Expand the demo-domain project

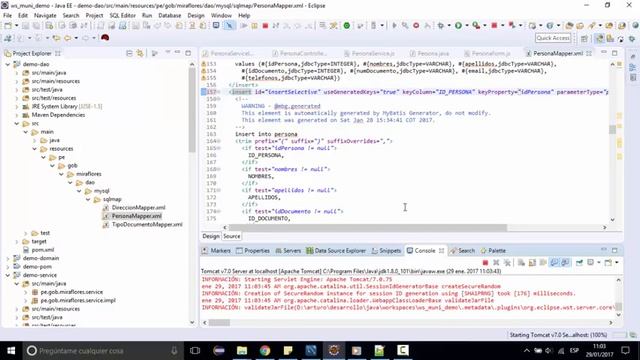(x=8, y=258)
